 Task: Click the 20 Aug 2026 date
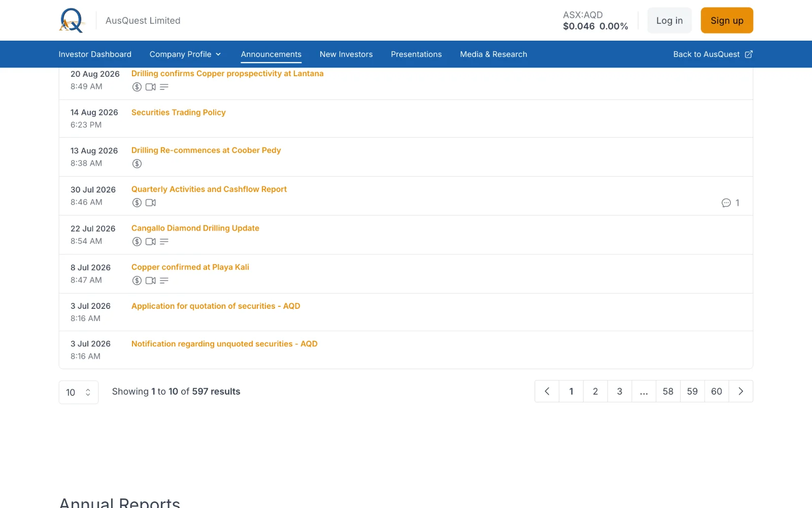[x=95, y=74]
